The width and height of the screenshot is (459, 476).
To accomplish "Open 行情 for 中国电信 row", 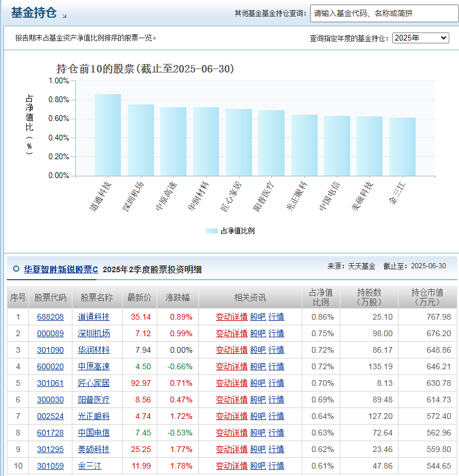I will 277,433.
